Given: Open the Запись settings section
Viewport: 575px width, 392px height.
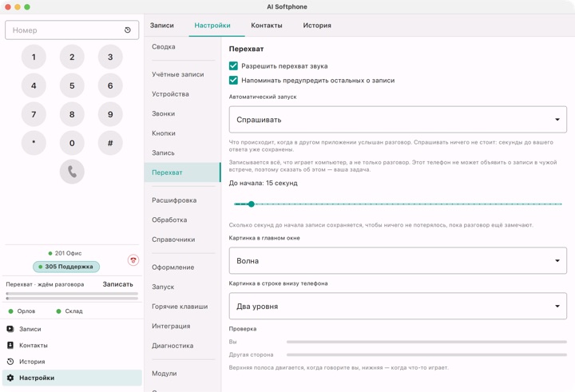Looking at the screenshot, I should (182, 153).
